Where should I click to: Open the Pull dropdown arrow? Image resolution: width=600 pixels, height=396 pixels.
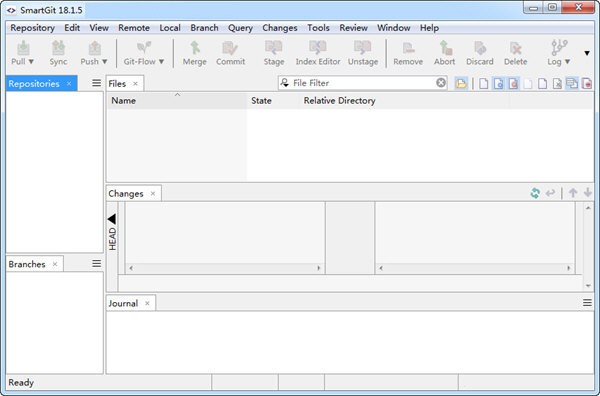31,62
